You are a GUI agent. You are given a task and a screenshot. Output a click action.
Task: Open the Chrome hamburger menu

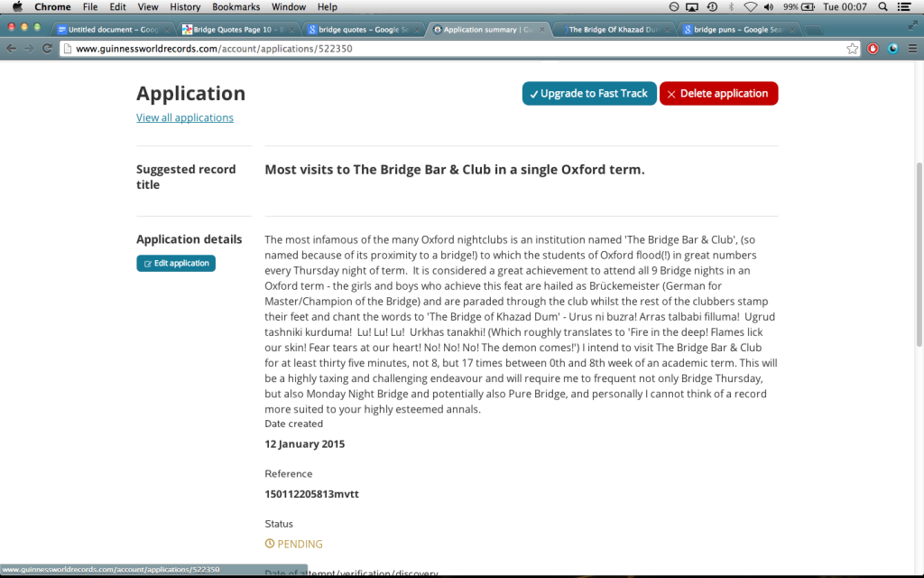click(x=912, y=49)
